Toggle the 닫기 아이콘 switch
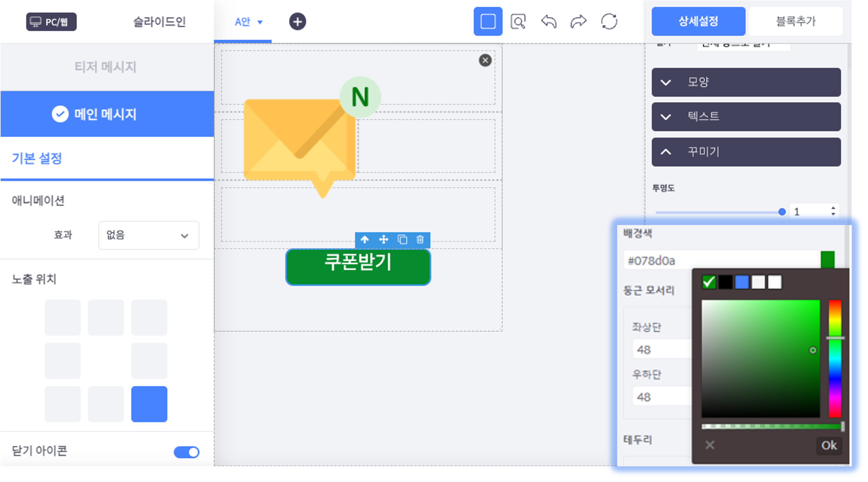 tap(186, 452)
